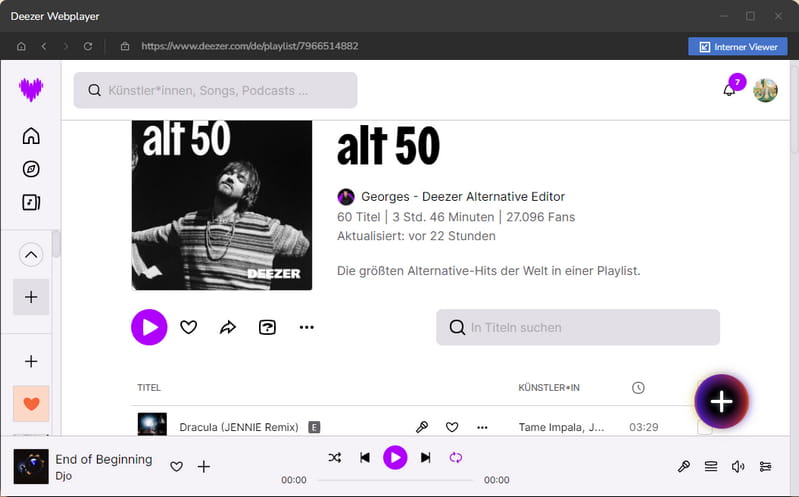Viewport: 799px width, 497px height.
Task: Click the deezer.com playlist URL
Action: pyautogui.click(x=250, y=46)
